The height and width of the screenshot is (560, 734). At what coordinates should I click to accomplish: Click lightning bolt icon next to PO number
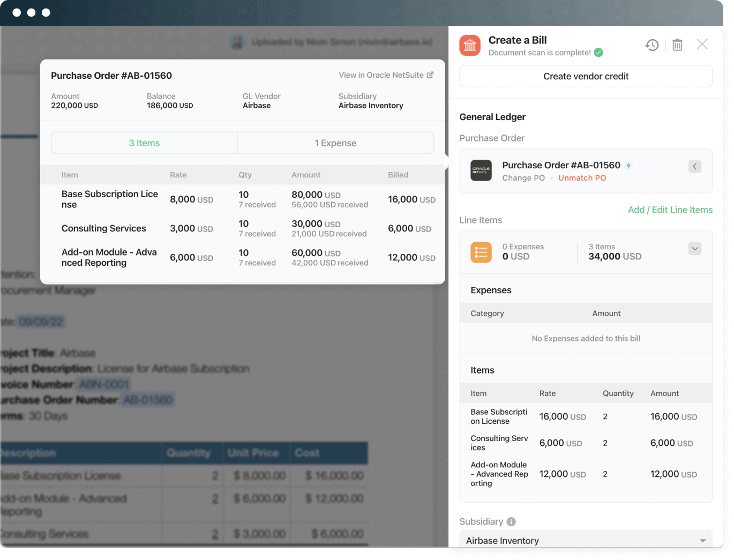point(628,166)
